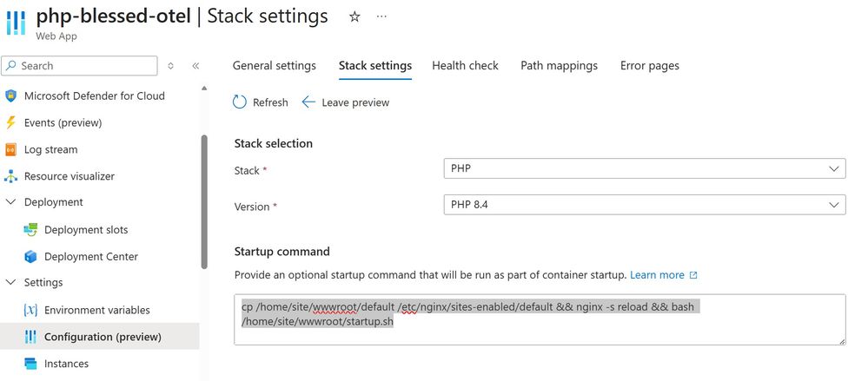Click the Microsoft Defender for Cloud shield icon
The height and width of the screenshot is (381, 868).
click(11, 96)
